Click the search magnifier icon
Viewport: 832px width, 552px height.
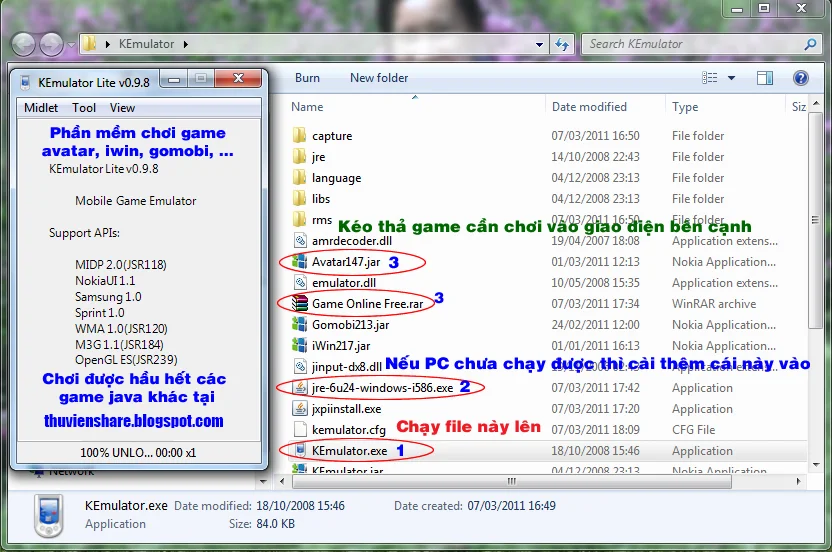[x=810, y=44]
